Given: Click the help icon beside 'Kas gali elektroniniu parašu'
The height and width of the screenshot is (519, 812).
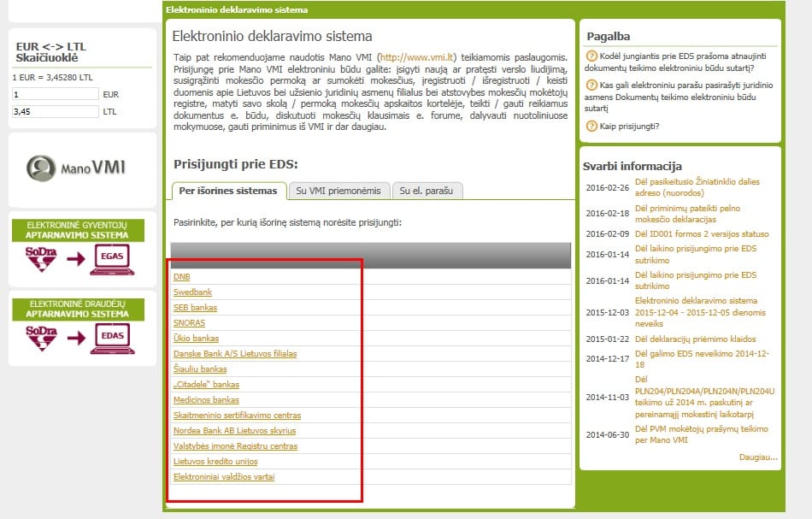Looking at the screenshot, I should [x=591, y=85].
